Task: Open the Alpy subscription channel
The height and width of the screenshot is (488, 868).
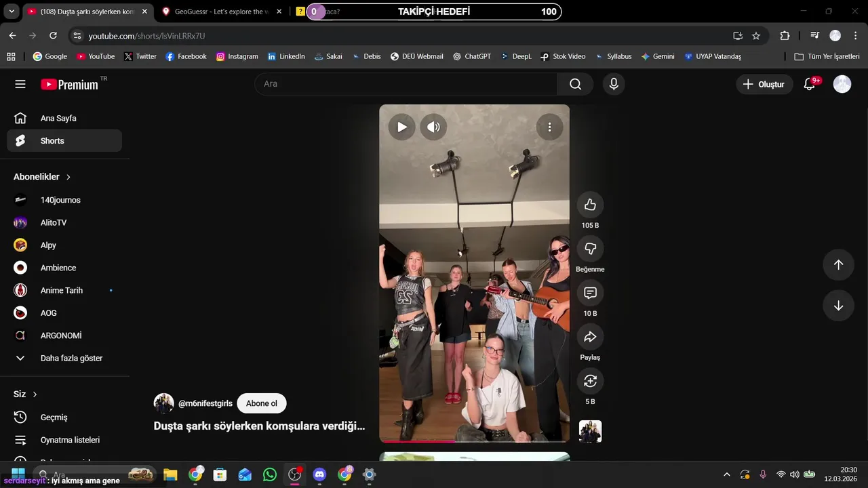Action: tap(64, 245)
